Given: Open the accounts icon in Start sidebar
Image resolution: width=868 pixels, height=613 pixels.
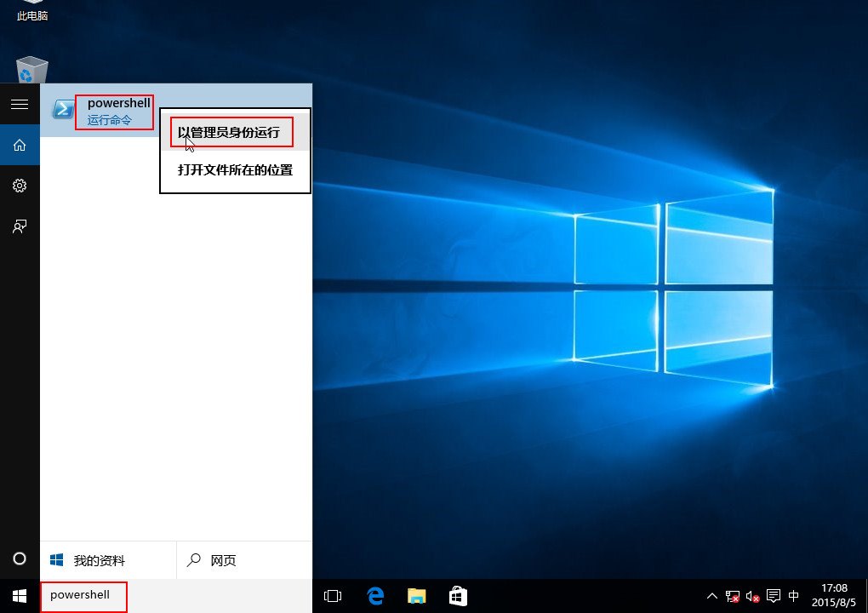Looking at the screenshot, I should pyautogui.click(x=19, y=226).
